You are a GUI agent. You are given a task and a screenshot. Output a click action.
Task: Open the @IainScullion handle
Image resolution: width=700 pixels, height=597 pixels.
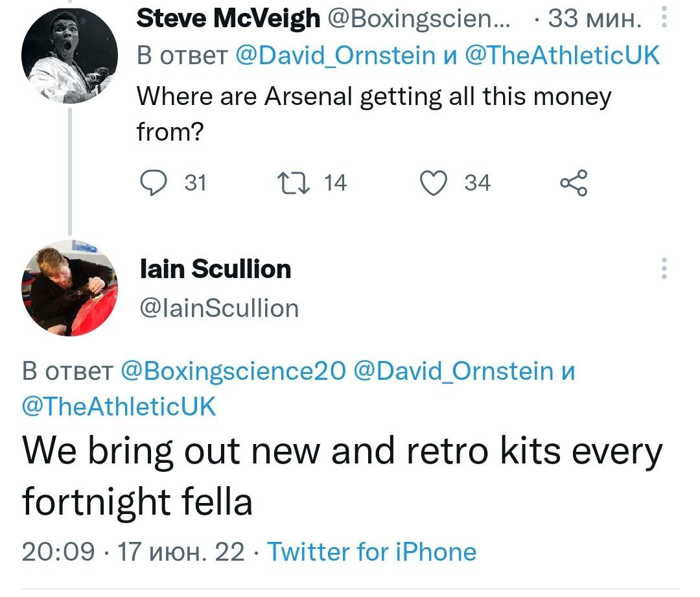219,308
